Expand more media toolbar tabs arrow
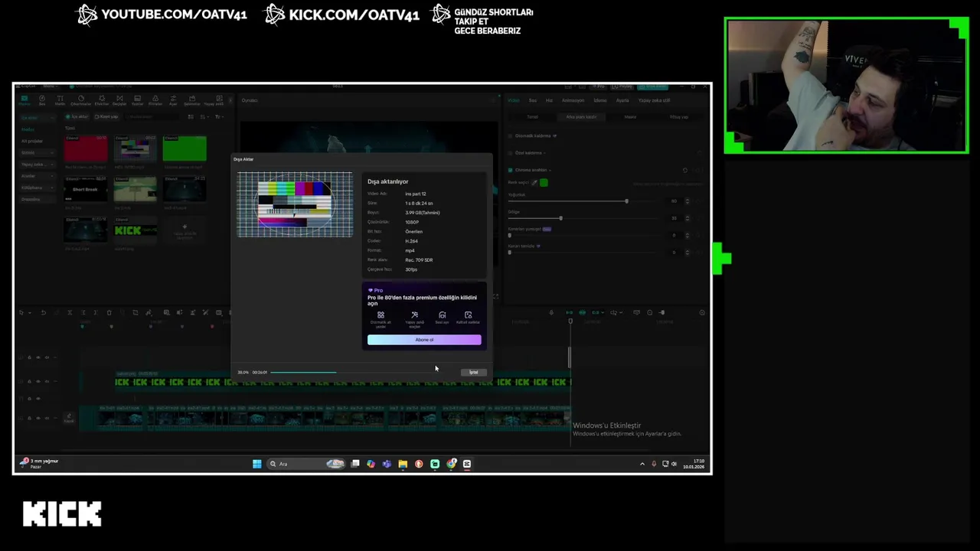The width and height of the screenshot is (980, 551). tap(230, 100)
